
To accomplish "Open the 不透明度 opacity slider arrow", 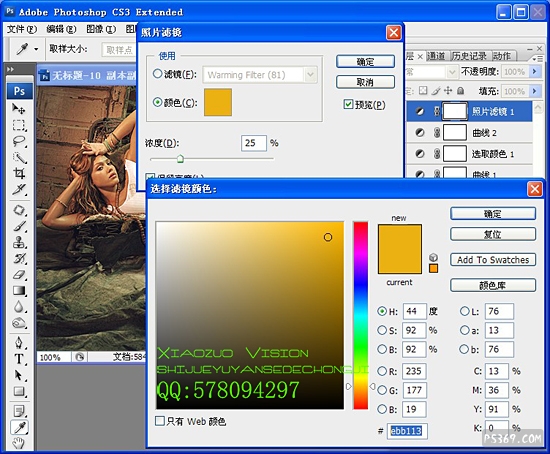I will tap(534, 72).
